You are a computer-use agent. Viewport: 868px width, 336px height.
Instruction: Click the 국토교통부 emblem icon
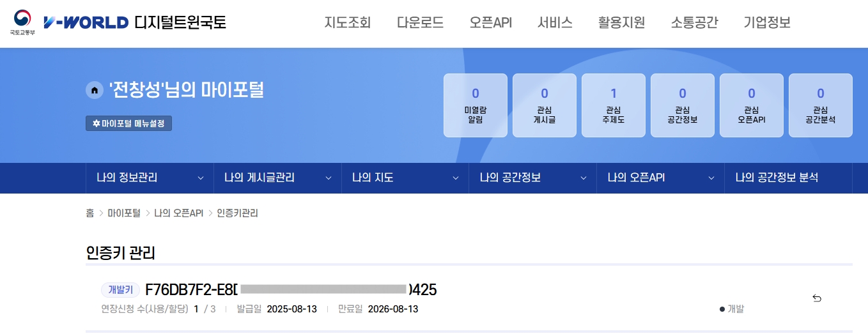click(x=22, y=23)
